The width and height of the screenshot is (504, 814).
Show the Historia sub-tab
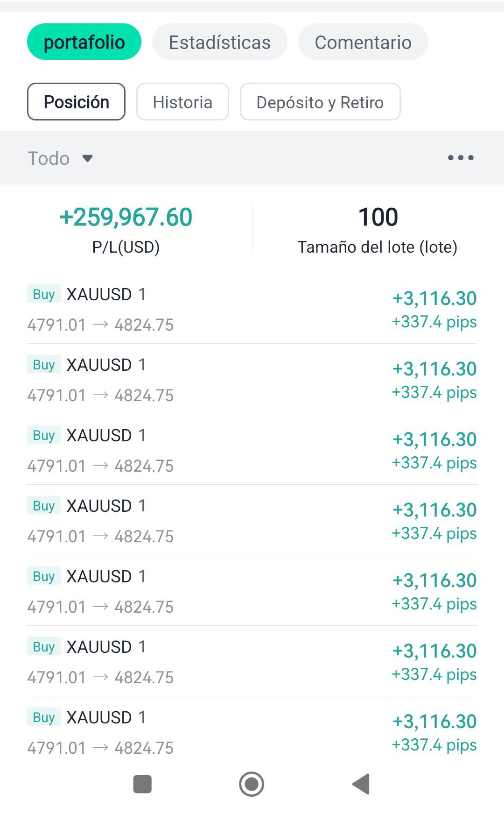pyautogui.click(x=182, y=102)
